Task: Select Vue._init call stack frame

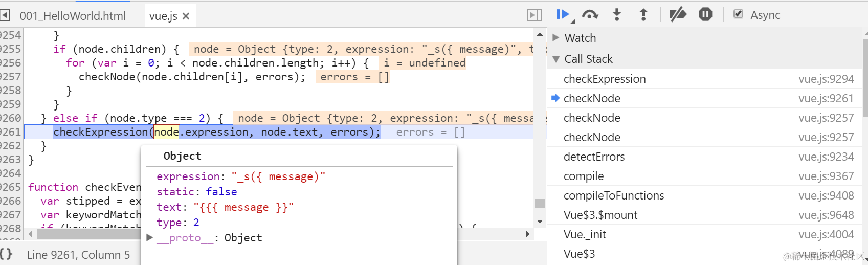Action: (x=704, y=234)
